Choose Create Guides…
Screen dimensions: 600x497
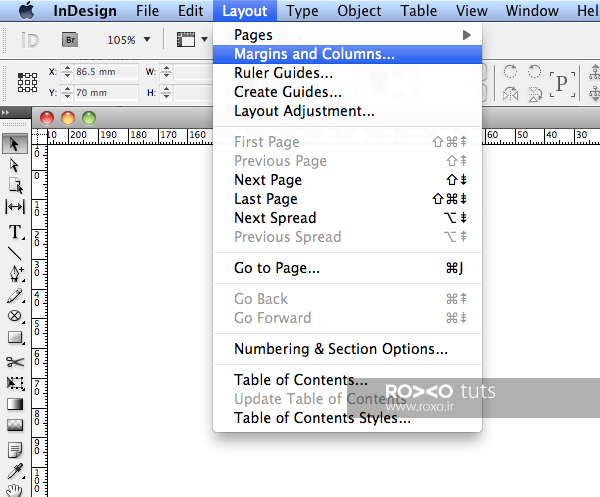tap(347, 92)
